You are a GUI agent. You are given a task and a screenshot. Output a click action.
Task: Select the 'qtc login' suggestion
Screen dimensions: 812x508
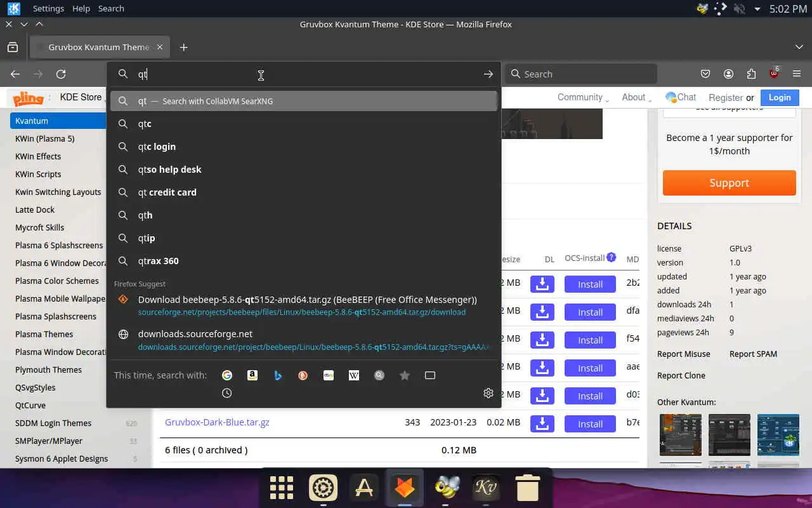304,147
